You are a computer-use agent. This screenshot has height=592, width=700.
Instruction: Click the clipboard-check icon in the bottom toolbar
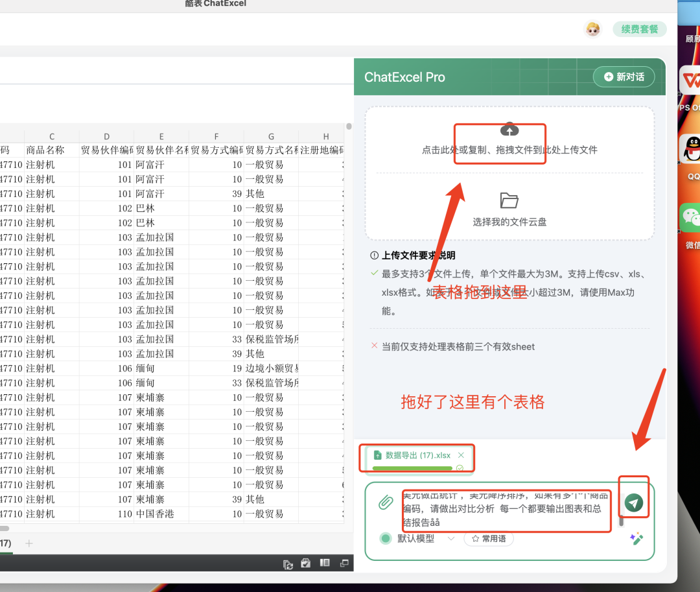305,563
